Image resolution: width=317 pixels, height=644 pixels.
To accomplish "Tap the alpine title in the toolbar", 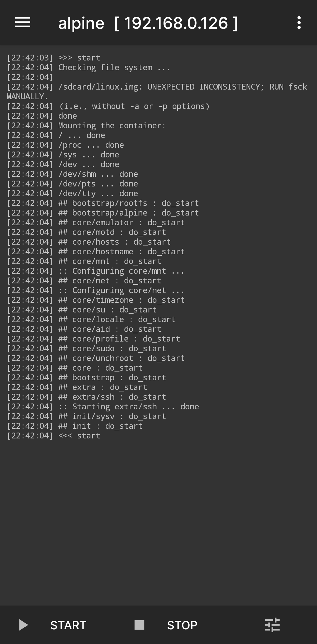I will [x=81, y=23].
